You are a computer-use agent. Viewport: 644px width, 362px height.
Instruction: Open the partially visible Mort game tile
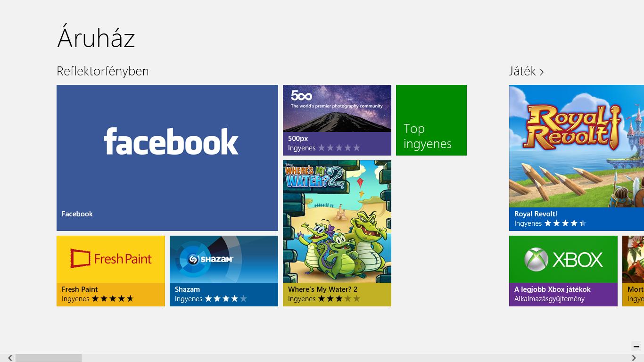pyautogui.click(x=633, y=271)
